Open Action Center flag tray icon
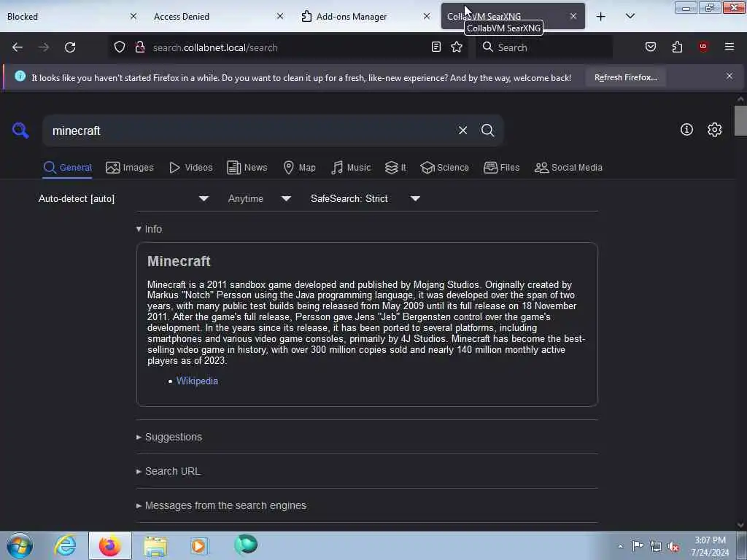The height and width of the screenshot is (560, 747). (638, 545)
